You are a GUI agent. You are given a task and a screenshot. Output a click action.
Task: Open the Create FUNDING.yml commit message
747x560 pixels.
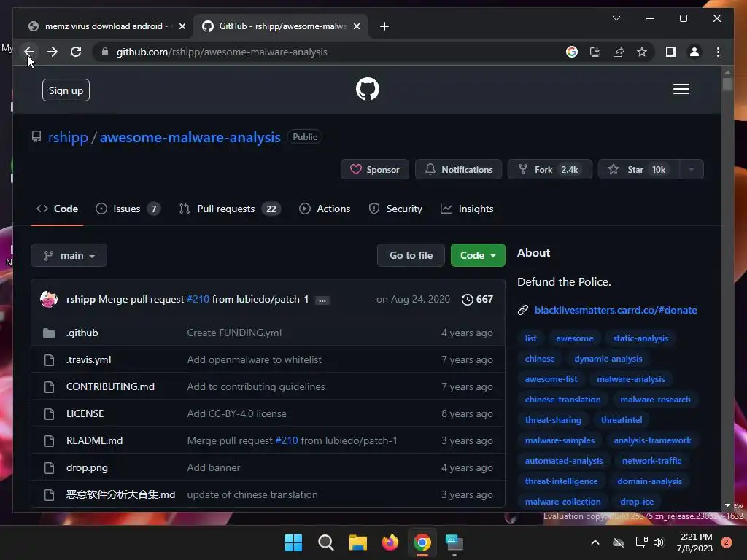pyautogui.click(x=234, y=332)
